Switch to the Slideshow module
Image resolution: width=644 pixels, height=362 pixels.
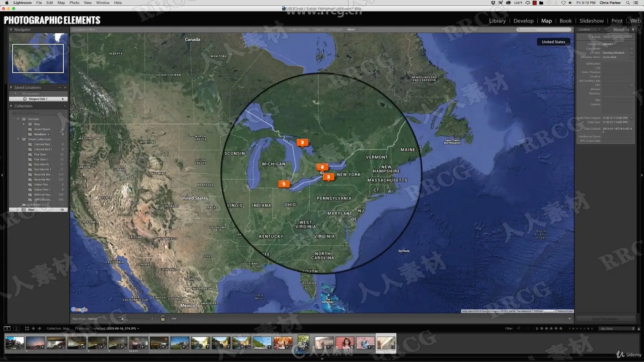591,21
